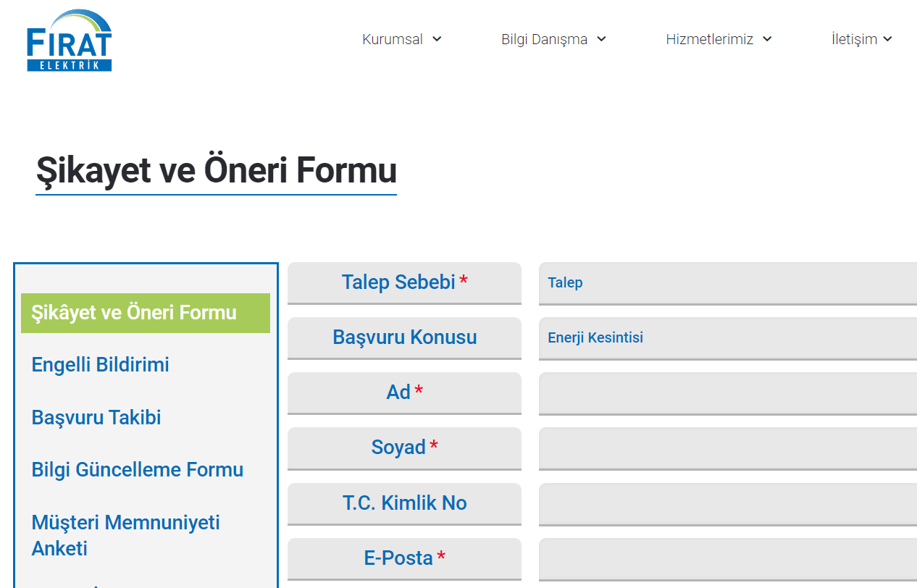The width and height of the screenshot is (917, 588).
Task: Open Müşteri Memnuniyeti Anketi link
Action: point(125,534)
